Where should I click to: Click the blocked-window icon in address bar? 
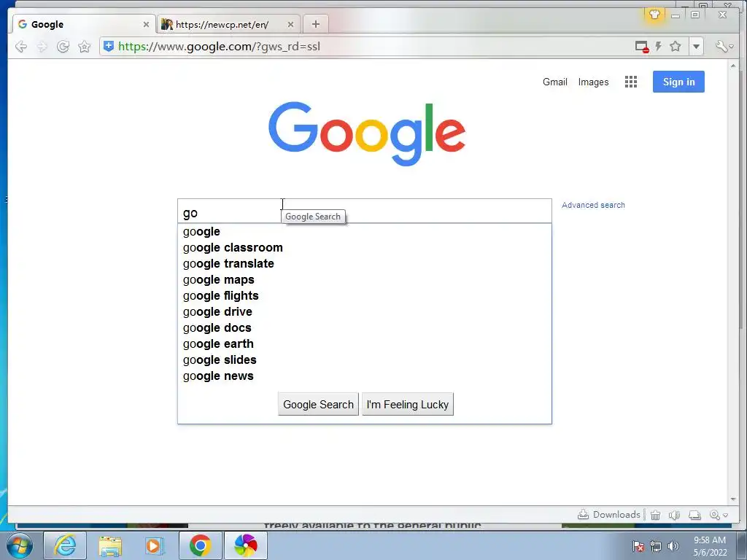pyautogui.click(x=642, y=47)
